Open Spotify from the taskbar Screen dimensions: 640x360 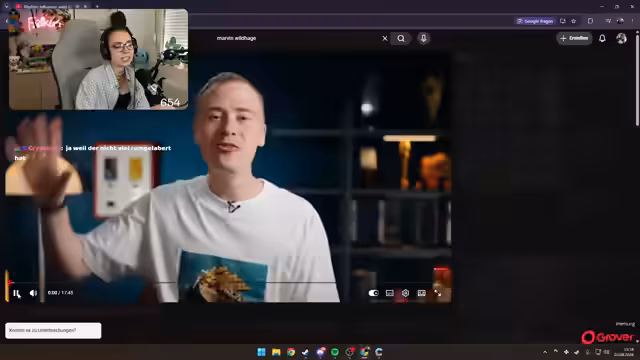point(335,352)
